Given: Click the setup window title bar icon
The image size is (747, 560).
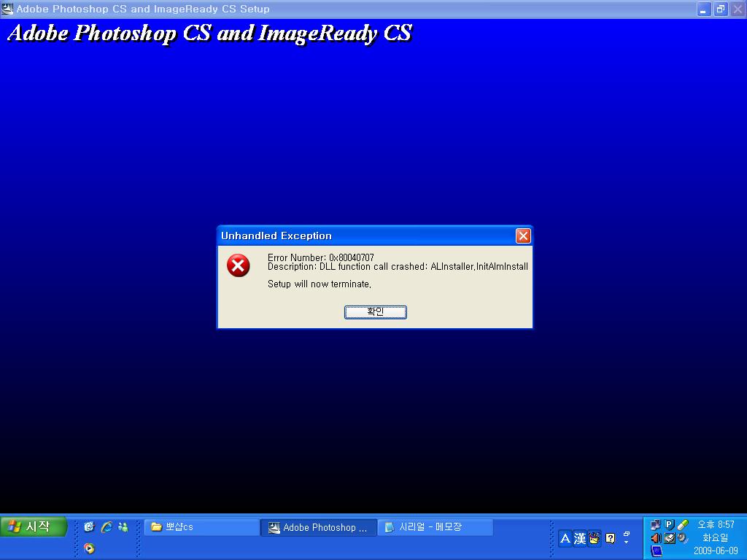Looking at the screenshot, I should pos(7,9).
